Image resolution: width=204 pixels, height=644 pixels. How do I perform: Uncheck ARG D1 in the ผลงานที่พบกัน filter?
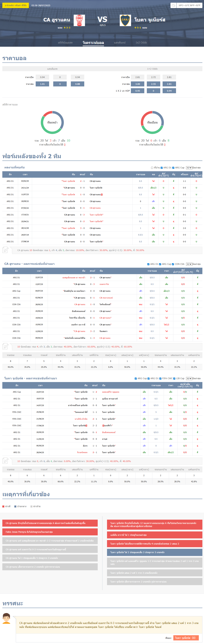(x=162, y=168)
